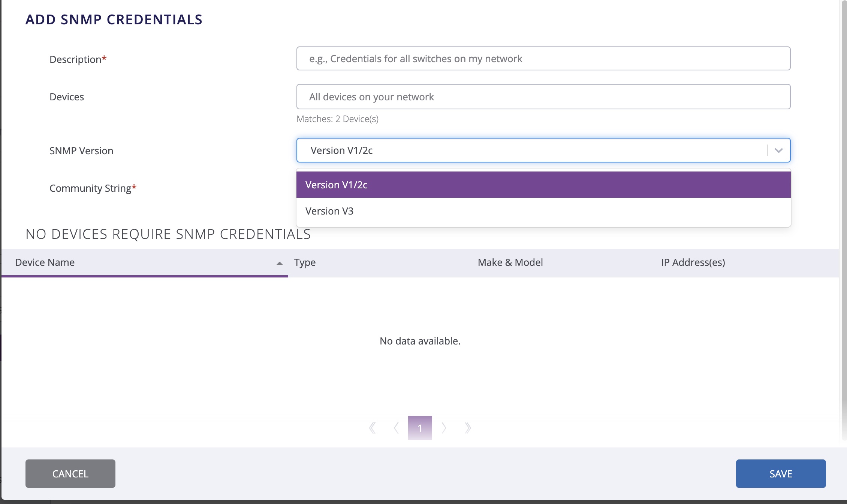Image resolution: width=847 pixels, height=504 pixels.
Task: Save the SNMP credentials
Action: point(781,474)
